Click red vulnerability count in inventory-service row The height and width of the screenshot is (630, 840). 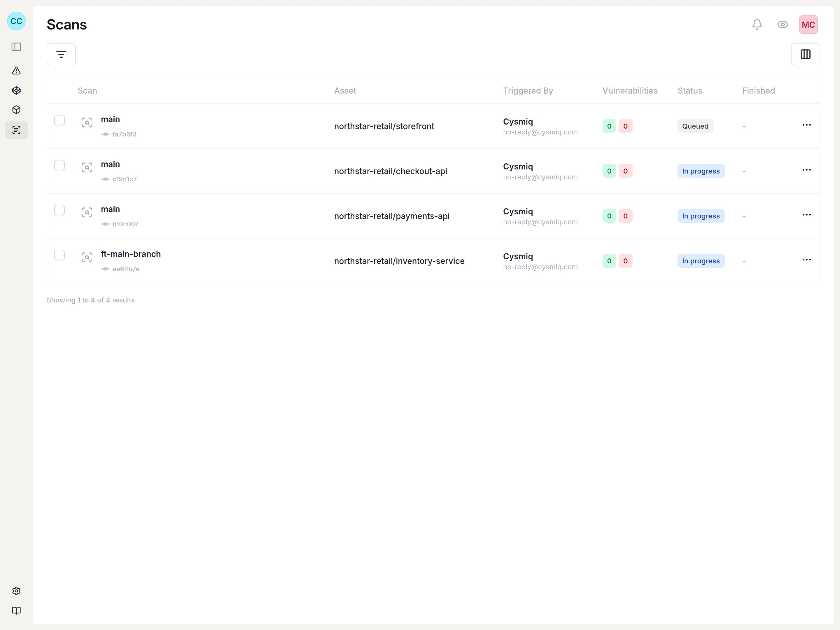tap(625, 261)
